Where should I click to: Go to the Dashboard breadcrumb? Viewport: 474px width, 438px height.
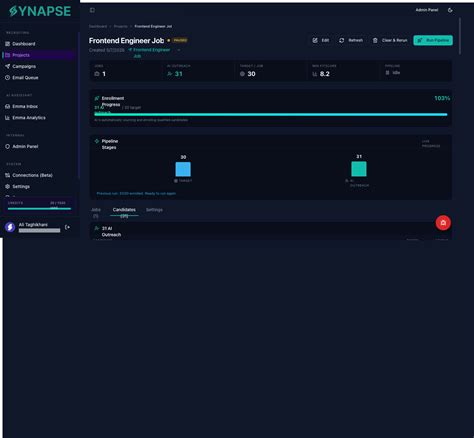pyautogui.click(x=98, y=26)
